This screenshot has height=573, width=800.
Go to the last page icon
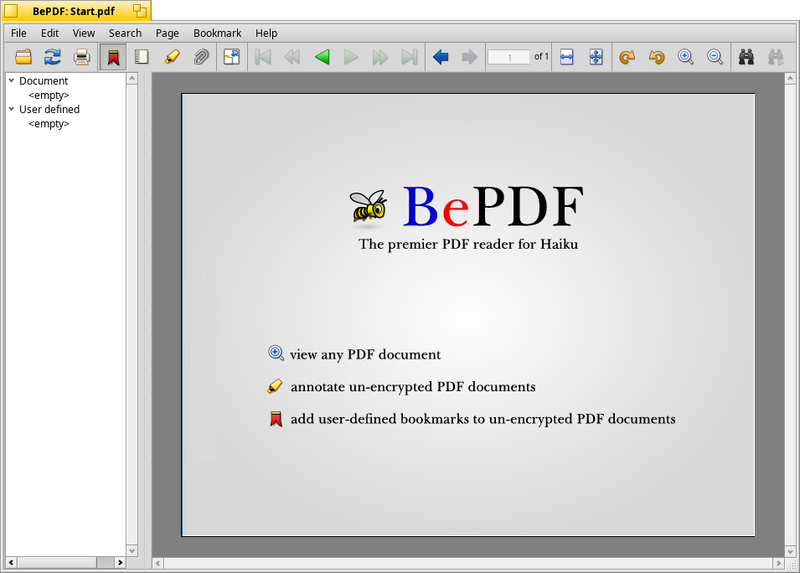(x=410, y=57)
